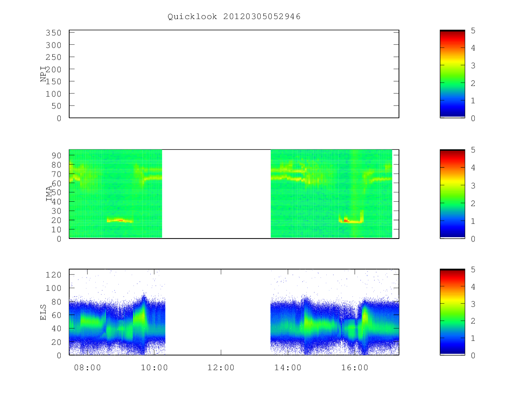This screenshot has width=532, height=399.
Task: Click the 70 tick on IMA axis
Action: click(56, 174)
